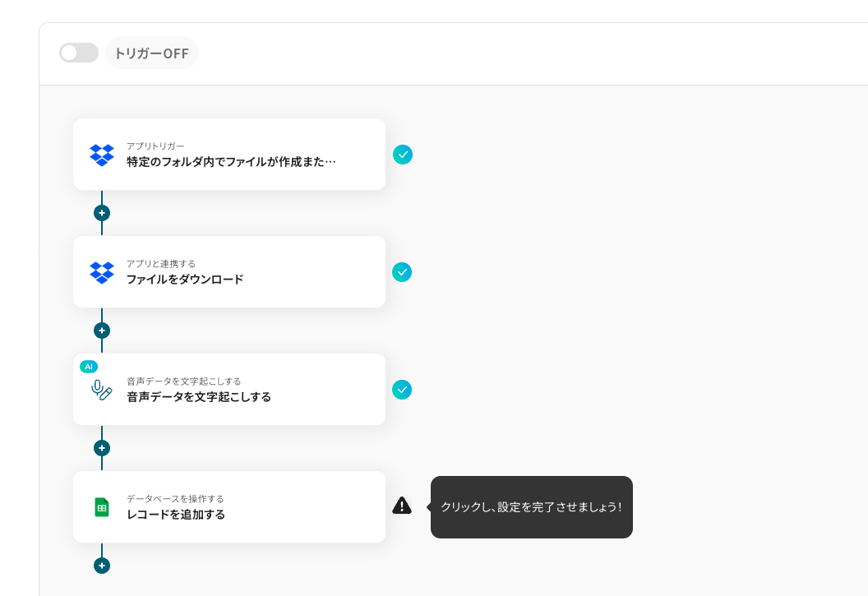Click the アプリトリガー label text
868x596 pixels.
(x=155, y=146)
